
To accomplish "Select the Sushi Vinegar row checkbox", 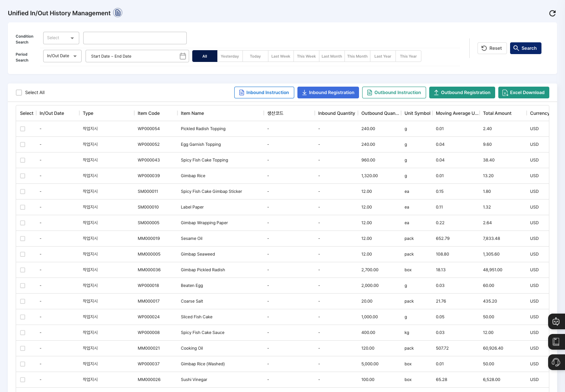I will point(23,380).
